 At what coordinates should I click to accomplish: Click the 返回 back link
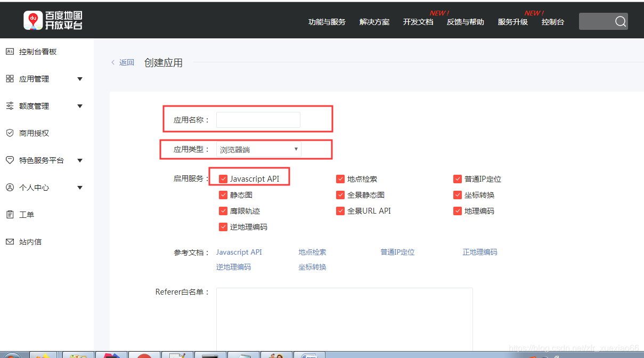(123, 62)
